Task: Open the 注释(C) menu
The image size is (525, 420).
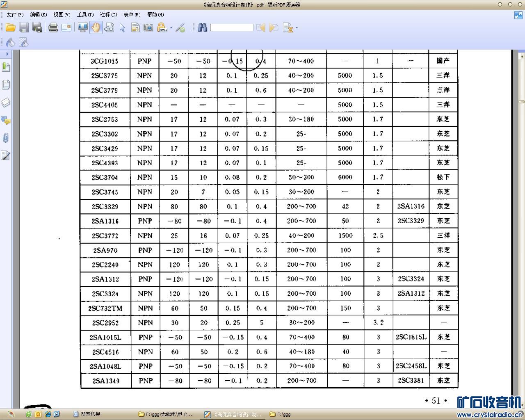Action: pyautogui.click(x=109, y=15)
